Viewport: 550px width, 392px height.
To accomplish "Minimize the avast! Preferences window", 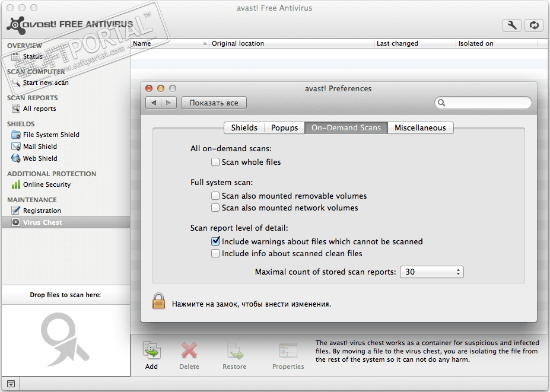I will [x=161, y=88].
